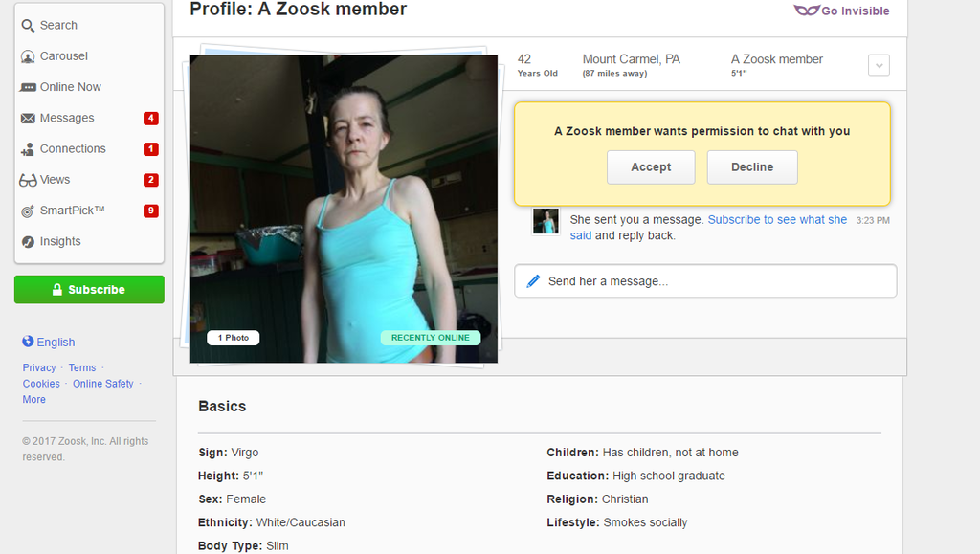Click the Messages envelope icon
The width and height of the screenshot is (980, 554).
pos(28,118)
